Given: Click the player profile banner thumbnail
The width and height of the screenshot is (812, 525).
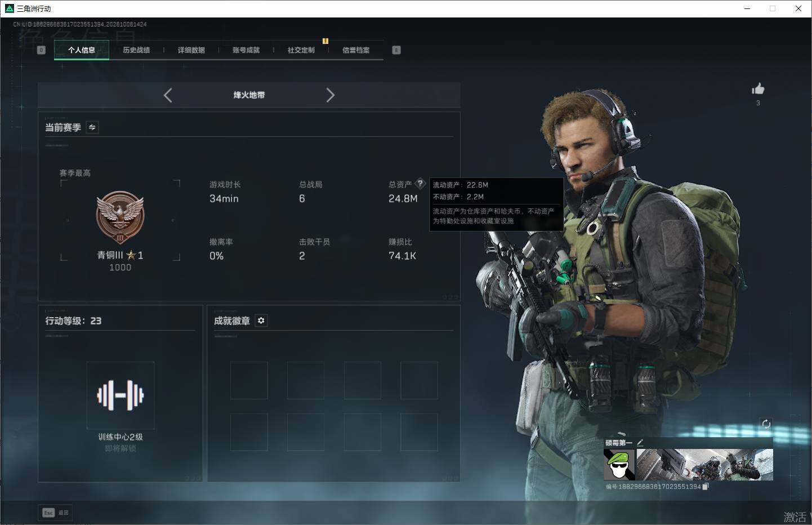Looking at the screenshot, I should coord(704,465).
